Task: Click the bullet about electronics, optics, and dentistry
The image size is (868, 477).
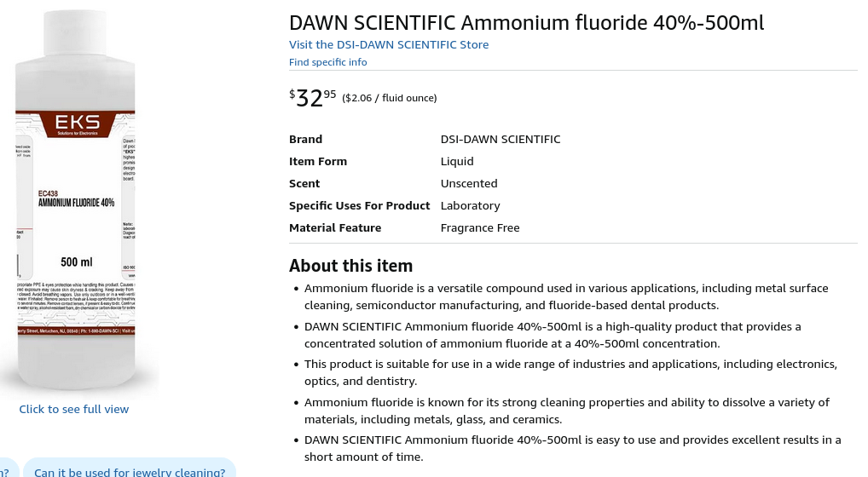Action: (x=570, y=372)
